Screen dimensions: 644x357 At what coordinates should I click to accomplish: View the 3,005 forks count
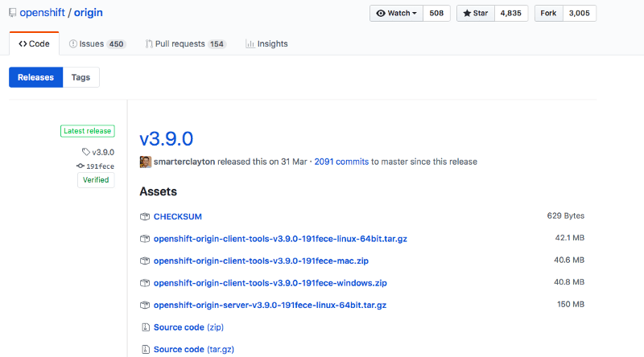coord(580,13)
